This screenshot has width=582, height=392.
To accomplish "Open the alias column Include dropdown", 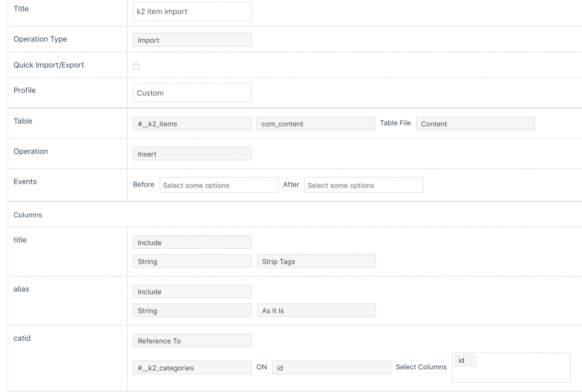I will pyautogui.click(x=192, y=291).
